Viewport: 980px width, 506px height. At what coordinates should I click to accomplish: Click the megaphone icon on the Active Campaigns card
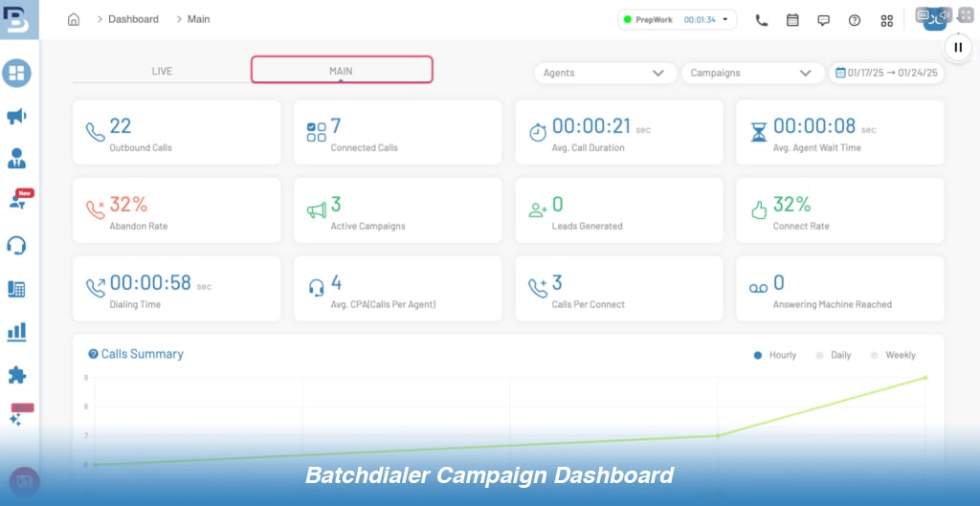pos(316,210)
